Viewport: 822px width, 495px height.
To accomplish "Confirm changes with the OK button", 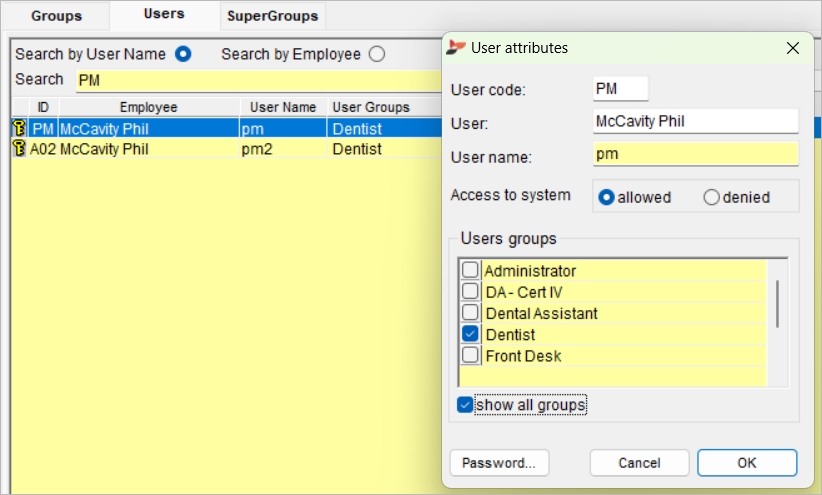I will [747, 463].
